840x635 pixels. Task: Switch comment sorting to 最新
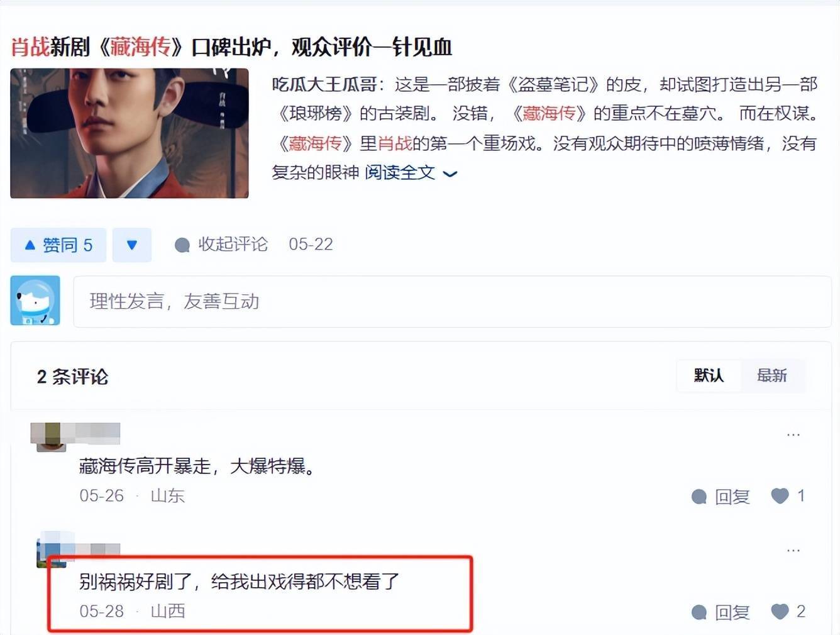[771, 375]
